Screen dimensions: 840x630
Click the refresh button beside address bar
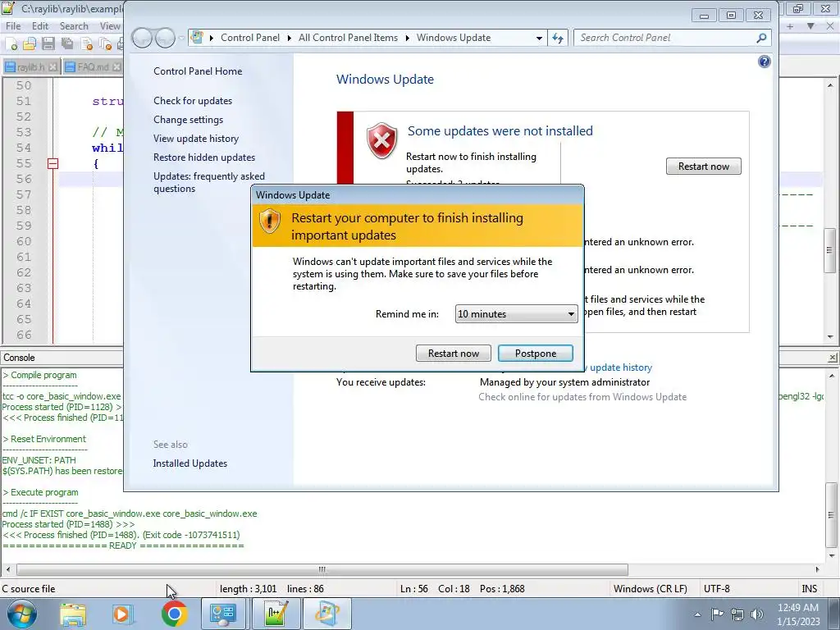pos(558,38)
